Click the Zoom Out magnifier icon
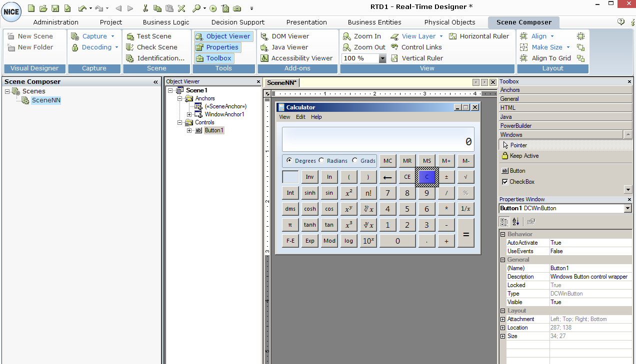This screenshot has height=364, width=636. [x=347, y=47]
